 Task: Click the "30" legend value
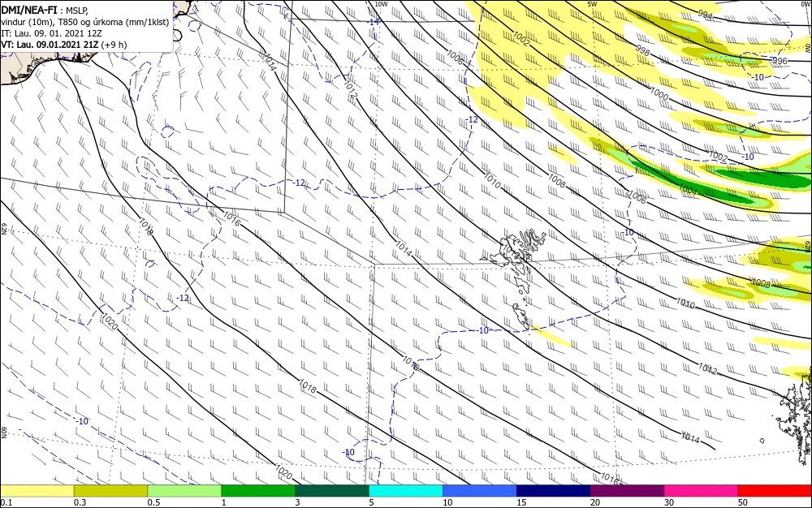pyautogui.click(x=669, y=502)
